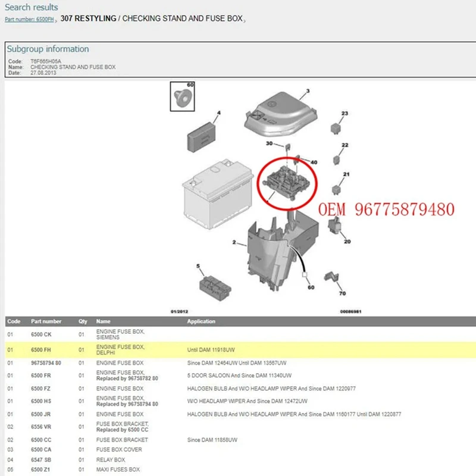This screenshot has height=476, width=476.
Task: Select part number 6500 CC
Action: point(41,440)
